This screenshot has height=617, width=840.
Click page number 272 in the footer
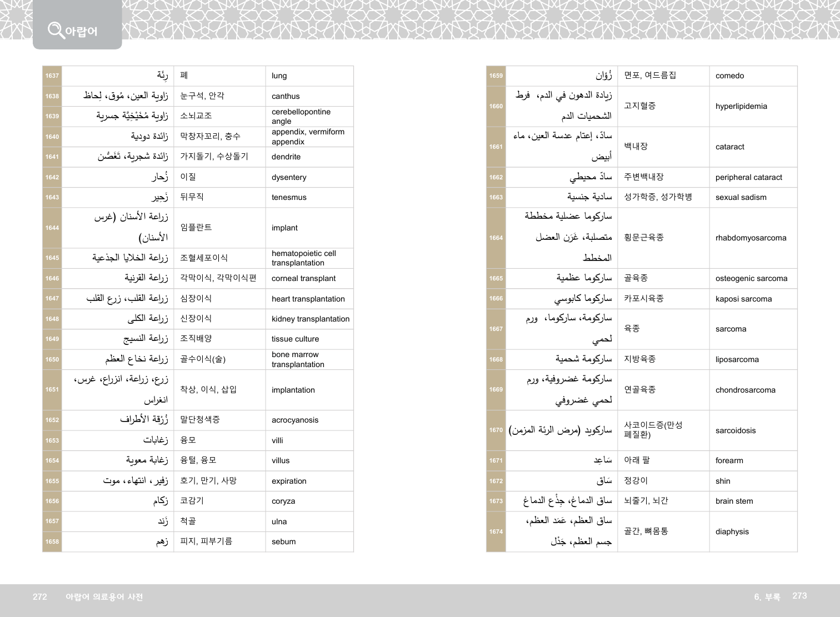[40, 597]
